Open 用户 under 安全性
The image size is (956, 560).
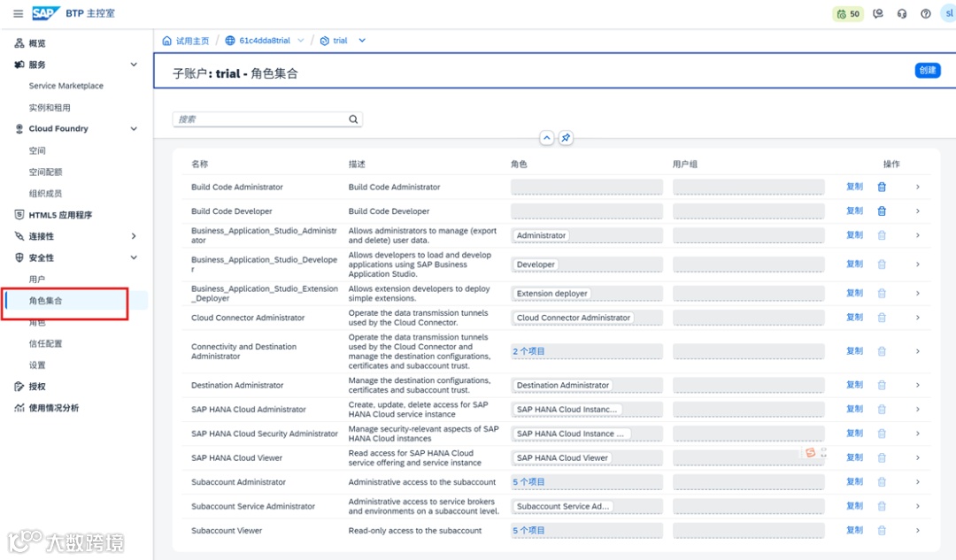click(36, 279)
